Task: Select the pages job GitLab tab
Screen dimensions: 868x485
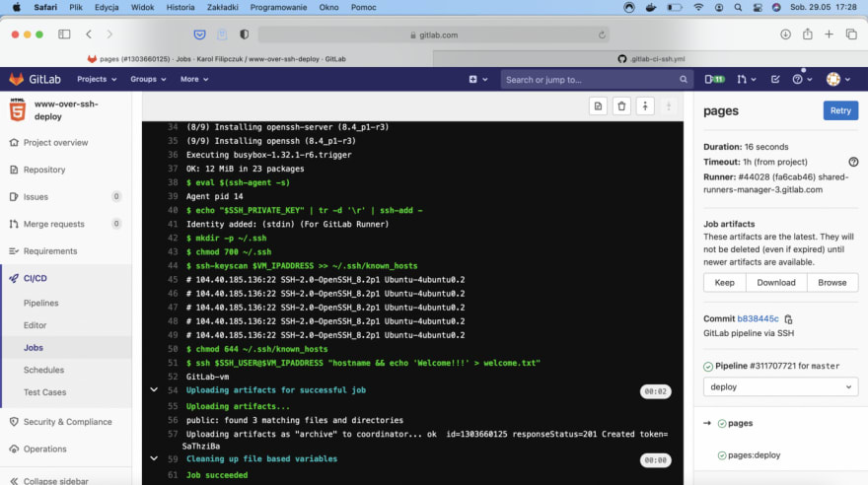Action: (x=216, y=58)
